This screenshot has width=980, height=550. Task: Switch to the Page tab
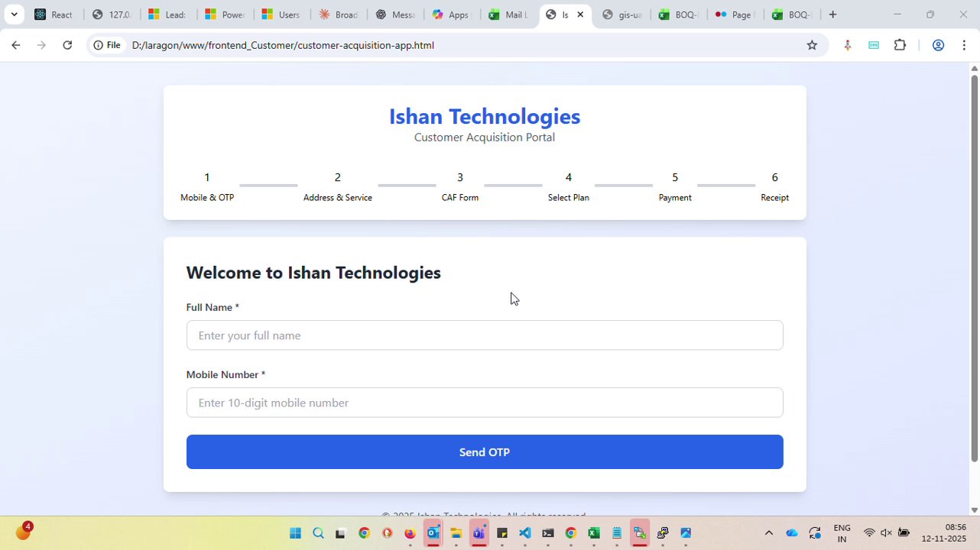(x=735, y=15)
